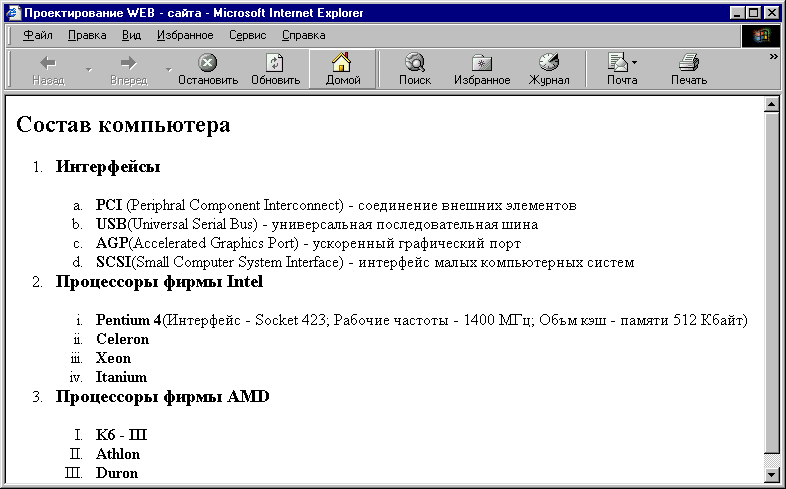Click the Назад back arrow icon
The width and height of the screenshot is (786, 489).
click(x=48, y=63)
